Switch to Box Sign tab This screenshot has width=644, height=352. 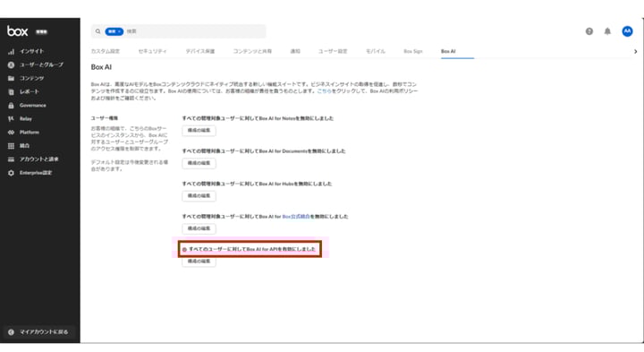[413, 51]
